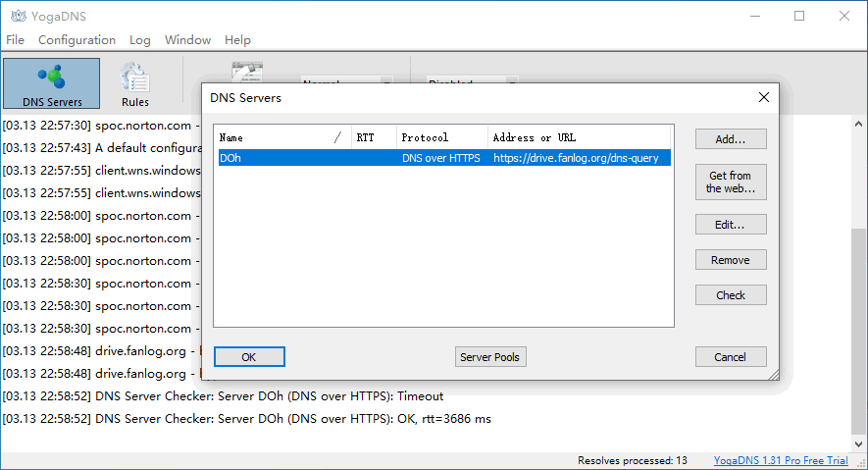Viewport: 868px width, 470px height.
Task: Select the 22:57:43 default configuration log line
Action: pos(101,148)
